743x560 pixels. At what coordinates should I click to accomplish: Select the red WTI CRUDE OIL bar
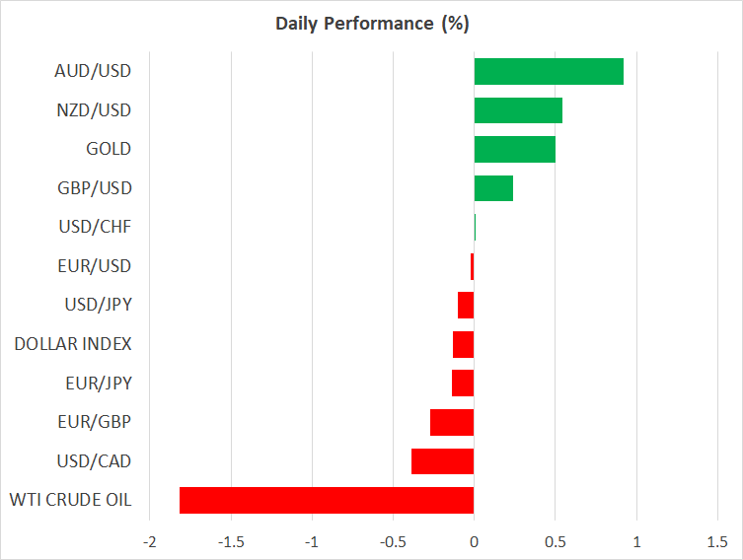(327, 500)
